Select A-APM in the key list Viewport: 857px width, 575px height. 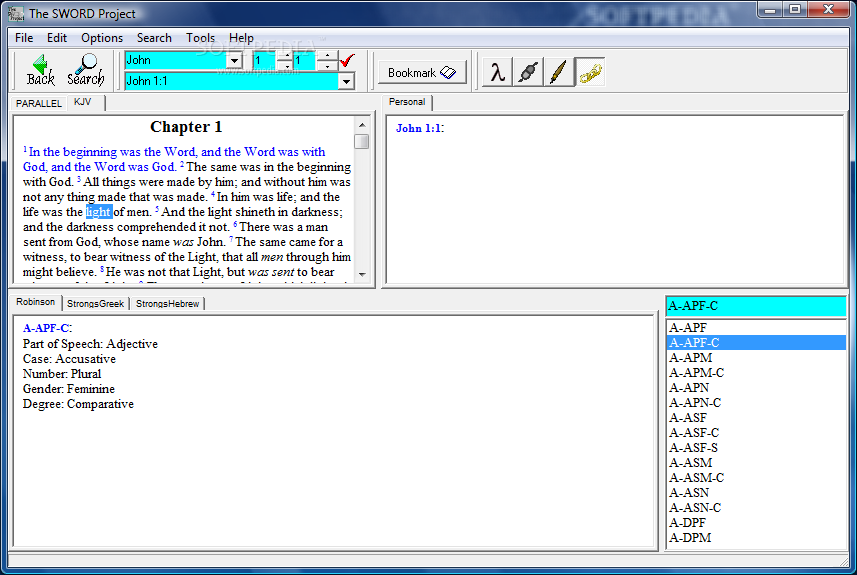(x=756, y=358)
